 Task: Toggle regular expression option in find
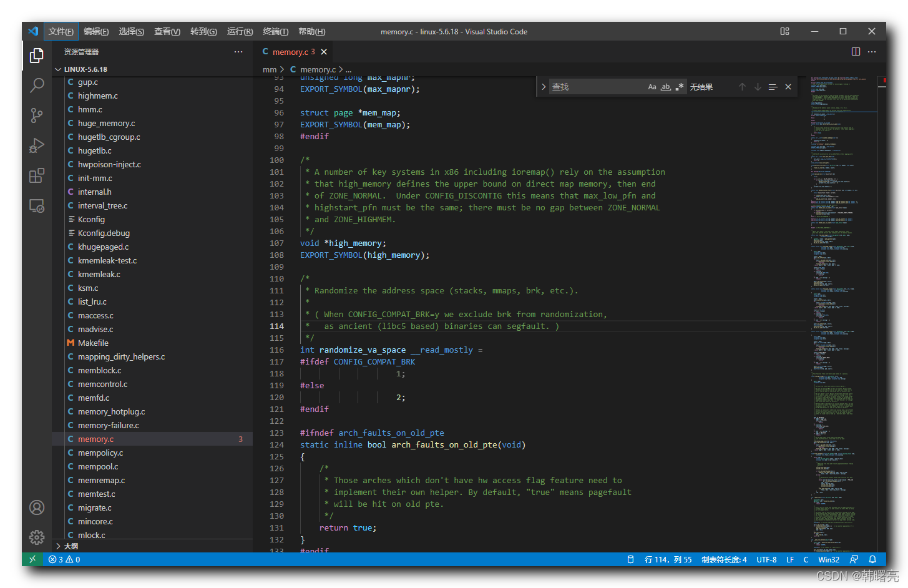click(x=679, y=87)
